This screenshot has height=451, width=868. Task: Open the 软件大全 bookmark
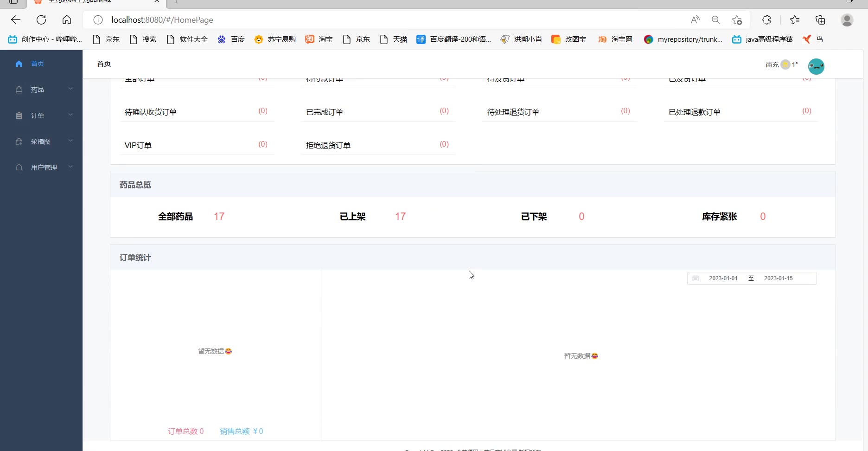point(187,39)
